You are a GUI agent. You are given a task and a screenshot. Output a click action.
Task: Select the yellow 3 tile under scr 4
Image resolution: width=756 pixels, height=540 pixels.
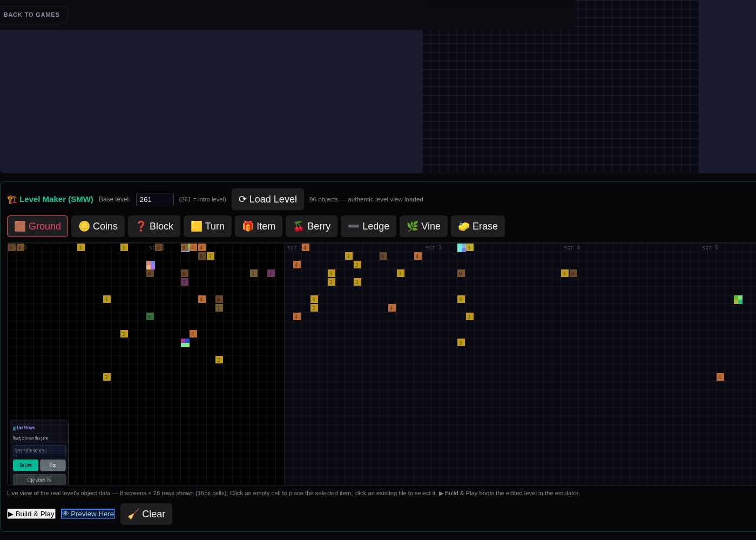click(x=565, y=273)
